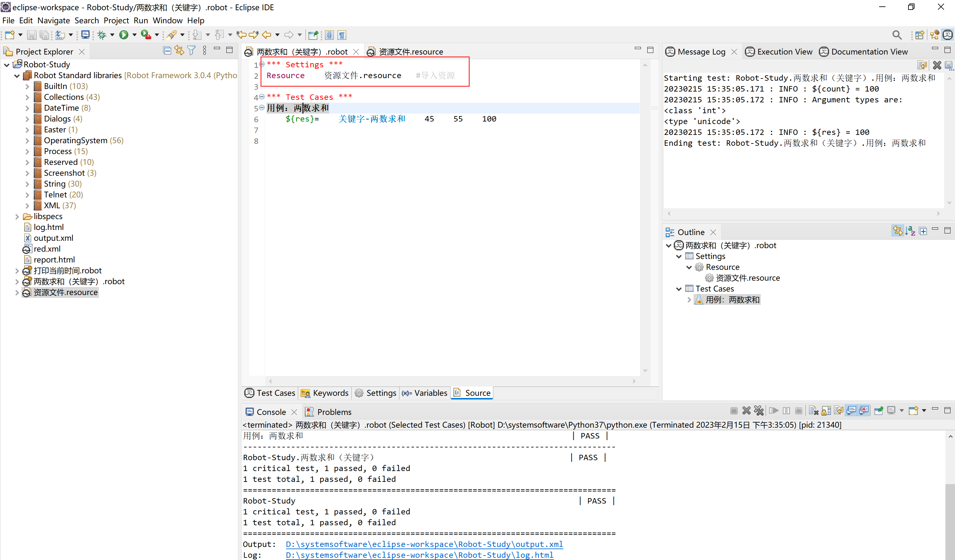
Task: Open the output.xml console link
Action: (424, 544)
